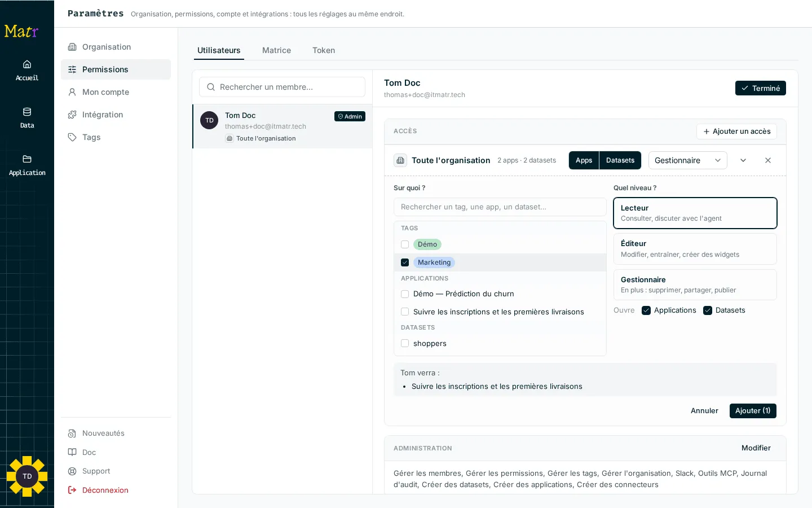
Task: Click the Intégration puzzle icon
Action: click(72, 115)
